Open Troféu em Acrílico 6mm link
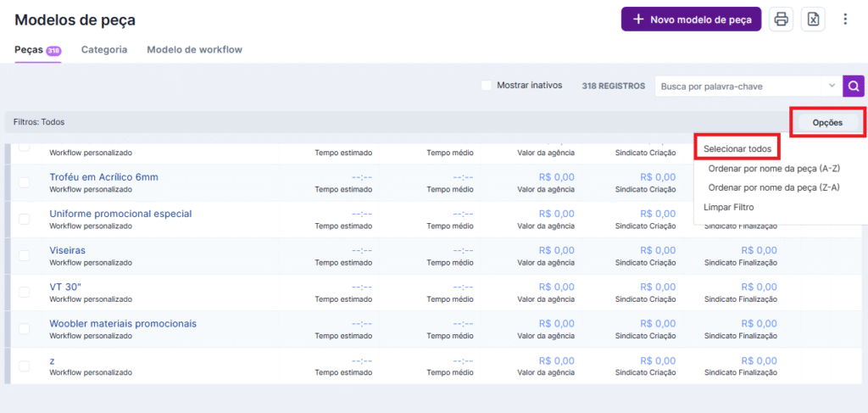The image size is (868, 413). (103, 177)
